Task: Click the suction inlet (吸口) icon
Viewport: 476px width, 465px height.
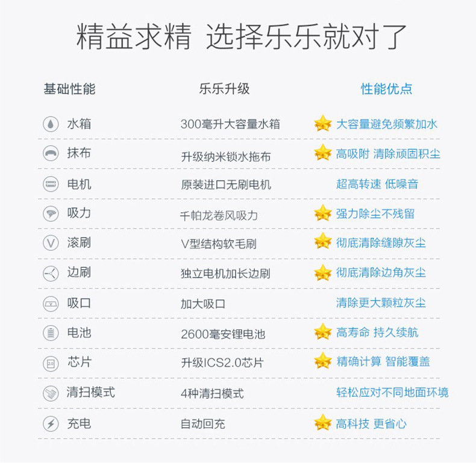Action: coord(51,303)
